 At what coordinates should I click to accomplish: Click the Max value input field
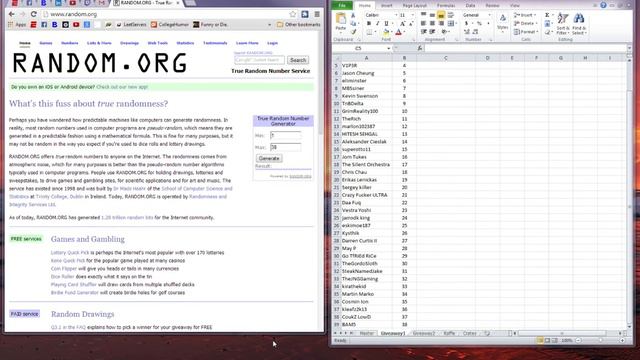[286, 147]
